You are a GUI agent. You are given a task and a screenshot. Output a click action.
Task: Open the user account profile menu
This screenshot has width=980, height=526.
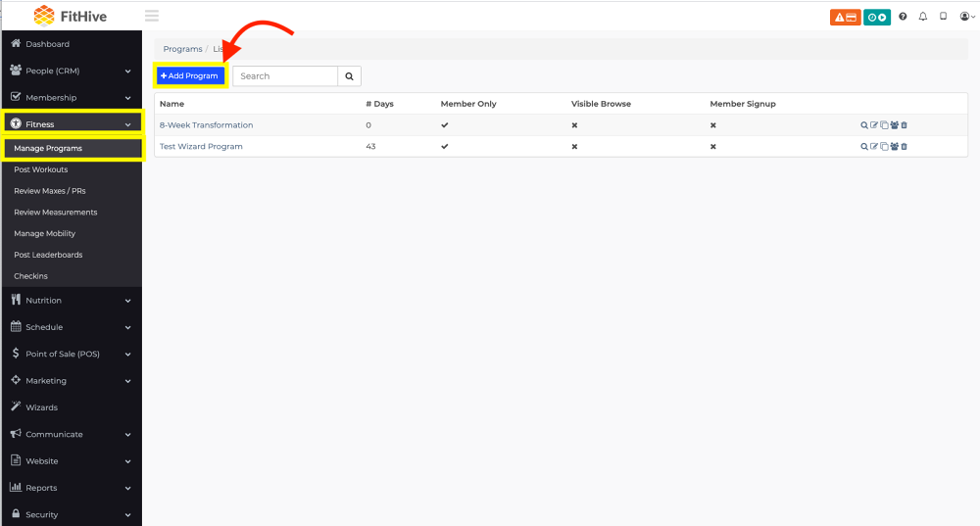pyautogui.click(x=967, y=17)
